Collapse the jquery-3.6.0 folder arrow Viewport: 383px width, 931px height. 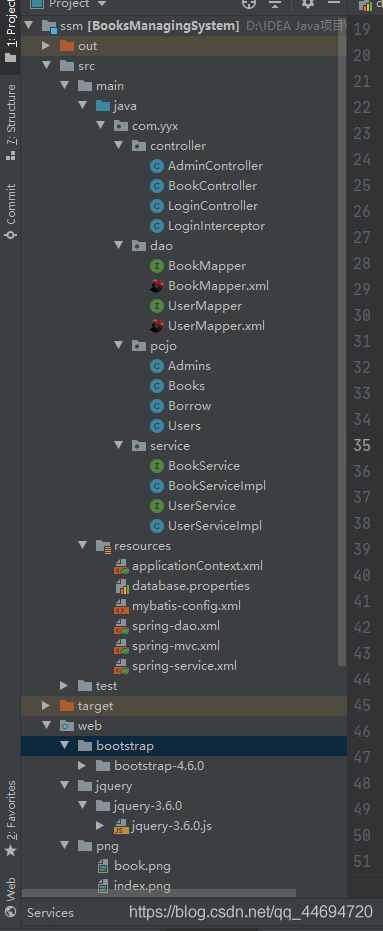[82, 806]
